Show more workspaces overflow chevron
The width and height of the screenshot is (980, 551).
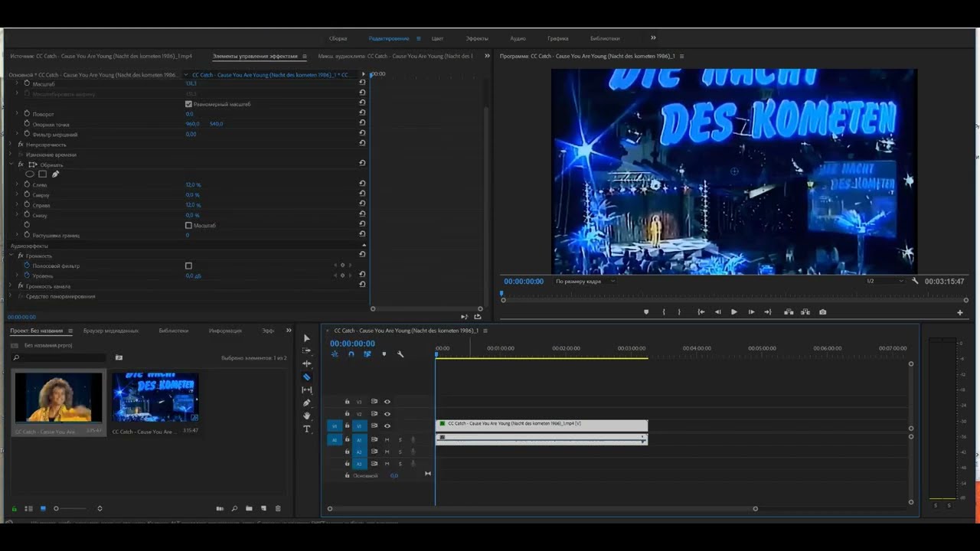tap(653, 37)
